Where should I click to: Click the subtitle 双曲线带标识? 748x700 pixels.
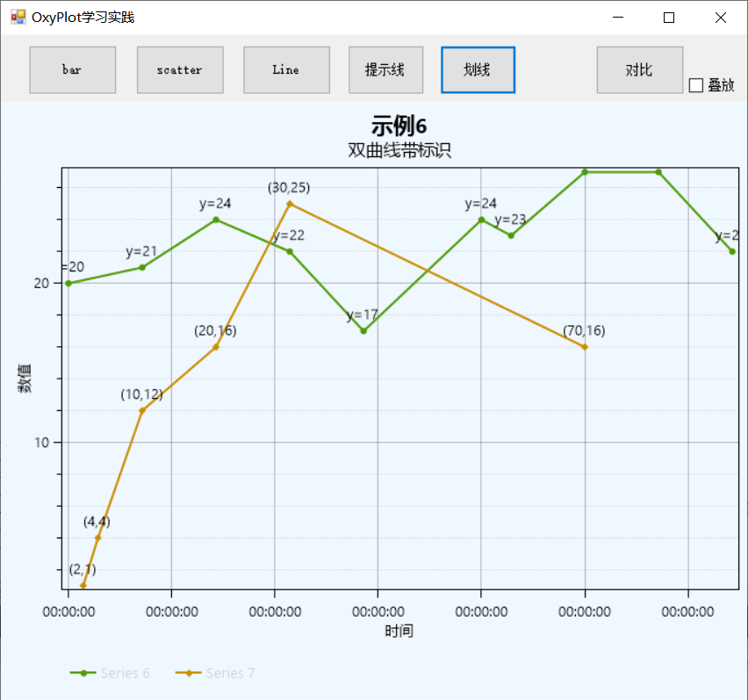pyautogui.click(x=399, y=150)
